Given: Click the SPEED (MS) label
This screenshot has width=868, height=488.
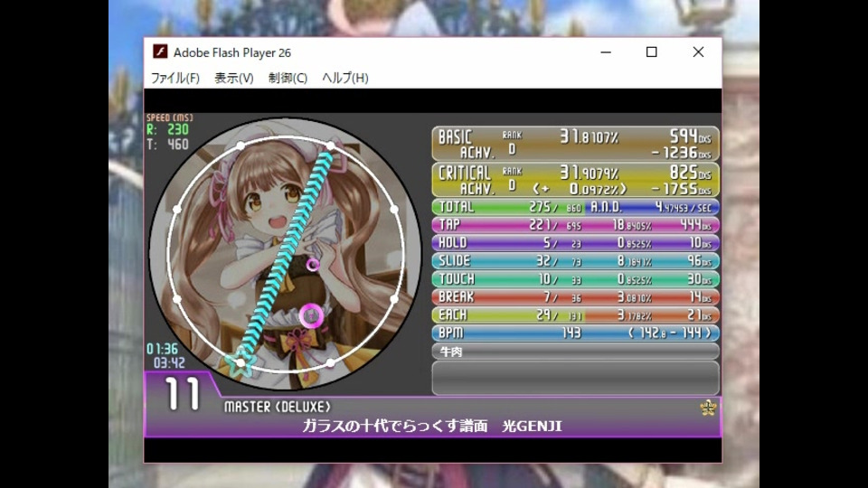Looking at the screenshot, I should [x=169, y=117].
